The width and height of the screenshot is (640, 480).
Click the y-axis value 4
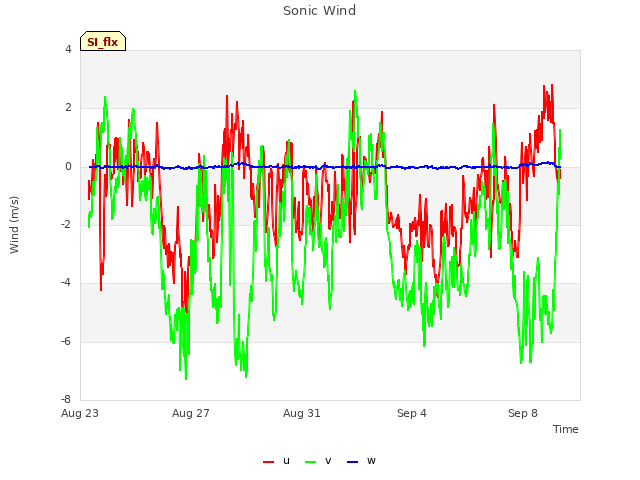(68, 49)
